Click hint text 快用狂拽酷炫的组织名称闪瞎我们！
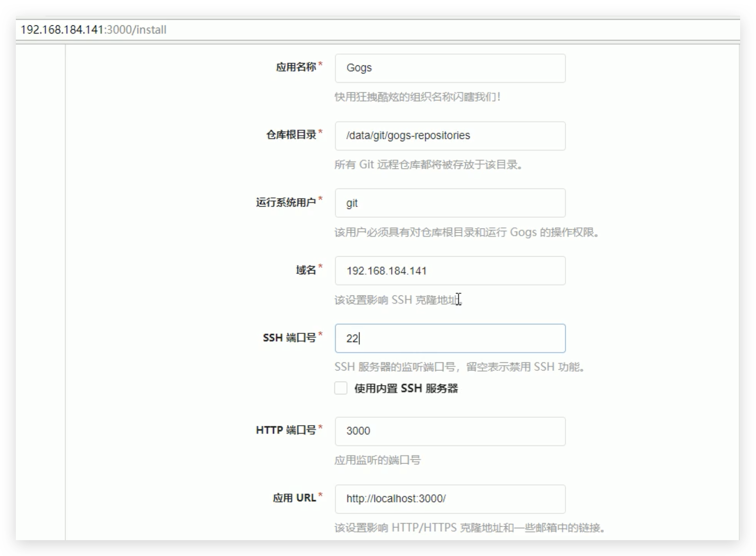The image size is (756, 556). pos(418,97)
